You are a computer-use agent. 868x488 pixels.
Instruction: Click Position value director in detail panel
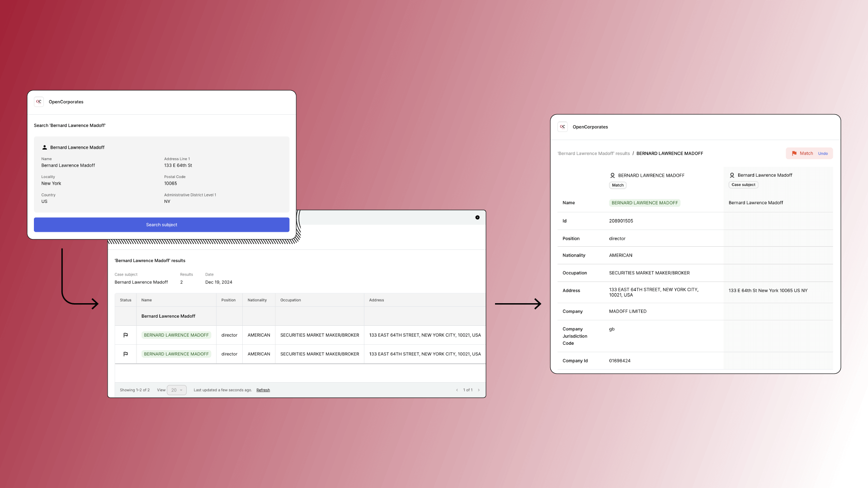coord(617,239)
